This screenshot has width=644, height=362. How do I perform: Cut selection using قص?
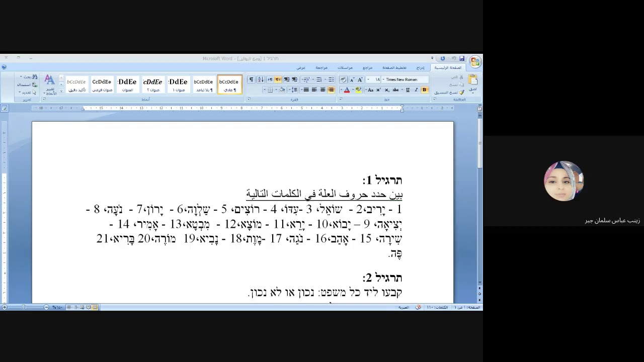coord(457,77)
